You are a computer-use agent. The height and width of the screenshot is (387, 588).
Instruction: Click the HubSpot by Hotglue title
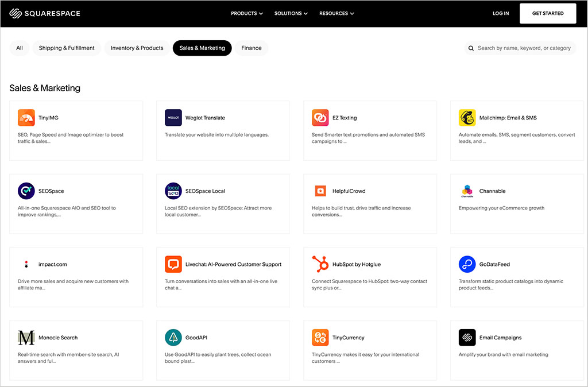pyautogui.click(x=356, y=264)
